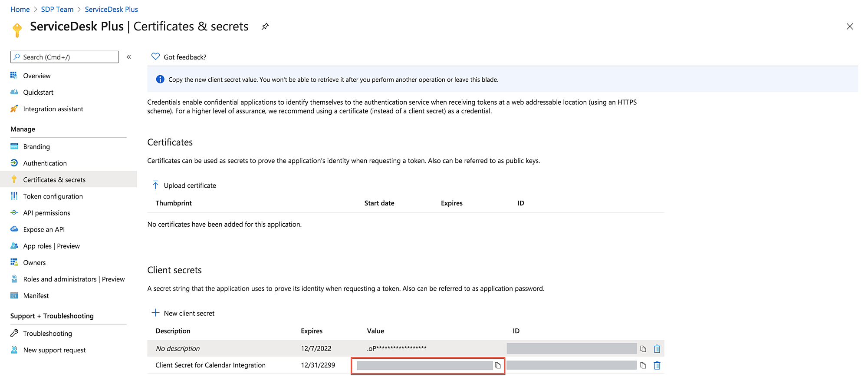Open Integration assistant
Screen dimensions: 868x384
[53, 109]
